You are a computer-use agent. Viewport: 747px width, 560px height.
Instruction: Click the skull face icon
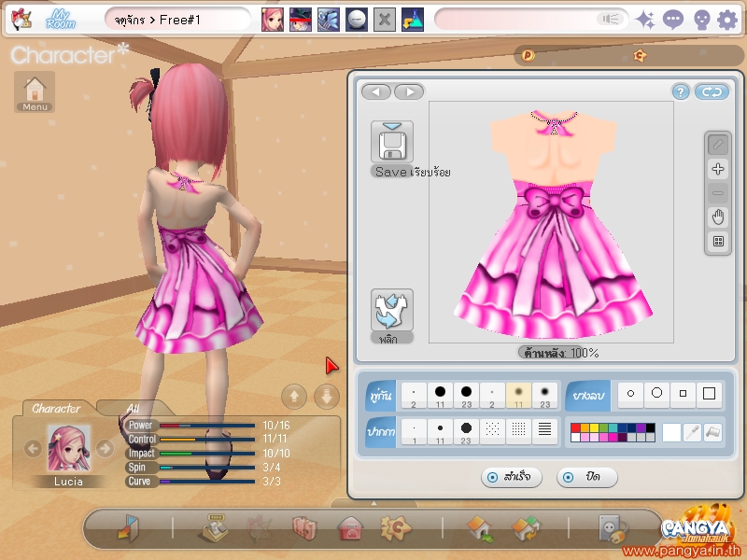(701, 20)
